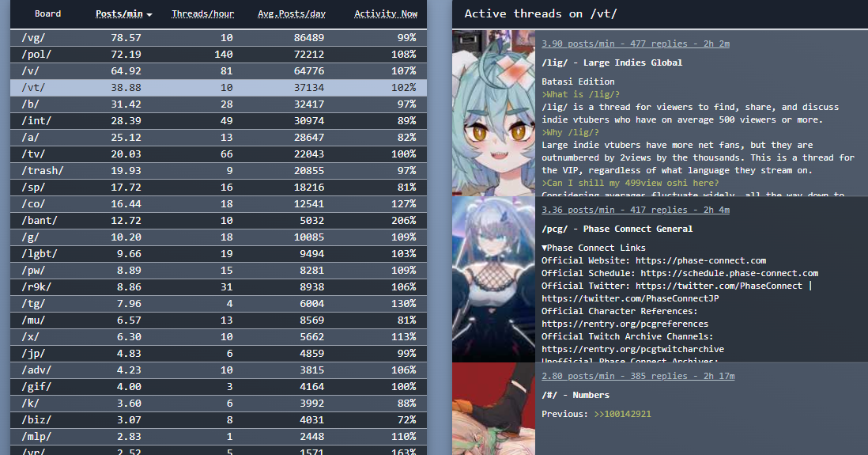Click the sort arrow beside Posts/min

pos(149,15)
